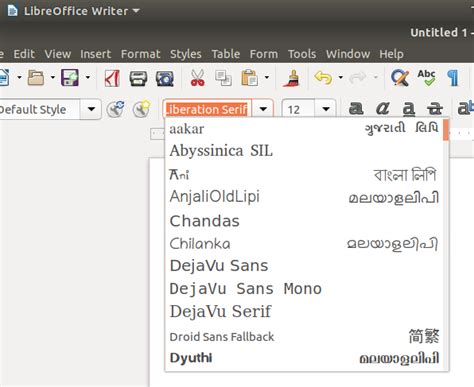Expand Redo history dropdown arrow
The image size is (474, 387).
point(375,78)
